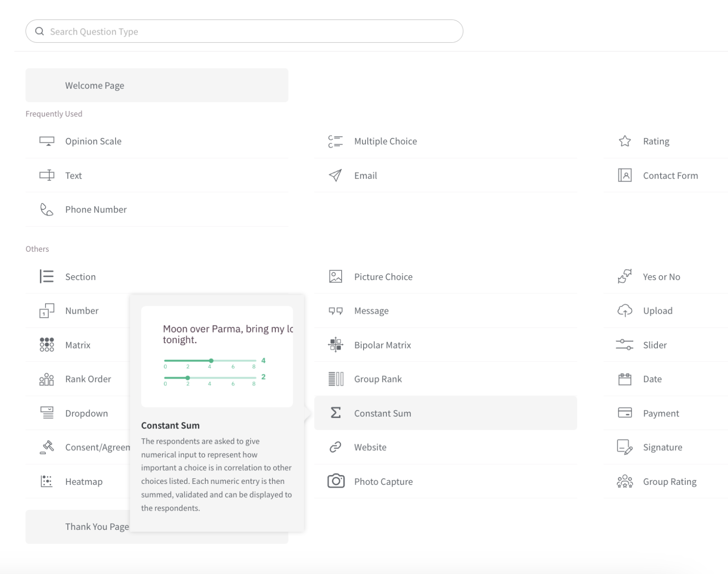Image resolution: width=728 pixels, height=574 pixels.
Task: Select the Photo Capture camera icon
Action: click(336, 481)
